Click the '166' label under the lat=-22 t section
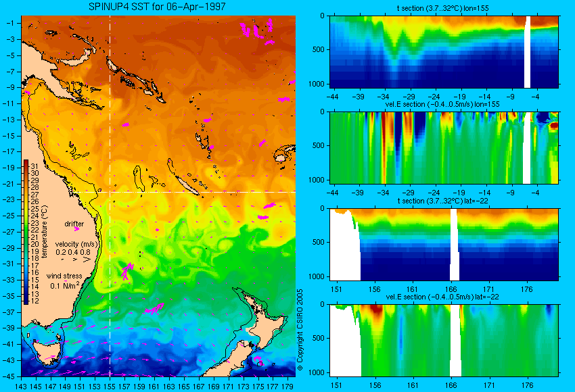 (451, 289)
